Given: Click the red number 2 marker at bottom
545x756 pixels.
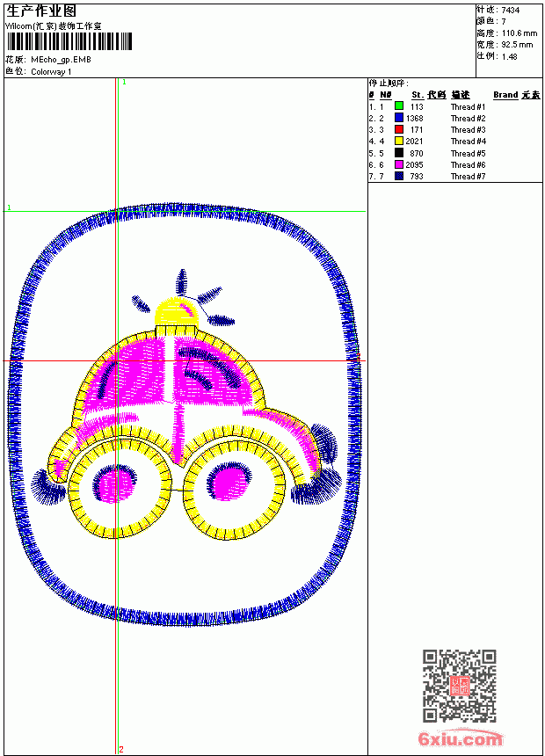Looking at the screenshot, I should click(121, 749).
